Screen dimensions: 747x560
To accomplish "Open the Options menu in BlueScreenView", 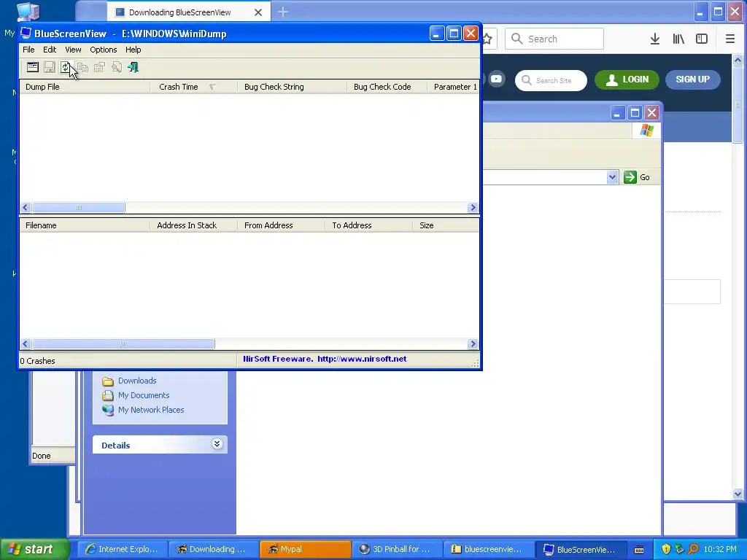I will coord(104,50).
